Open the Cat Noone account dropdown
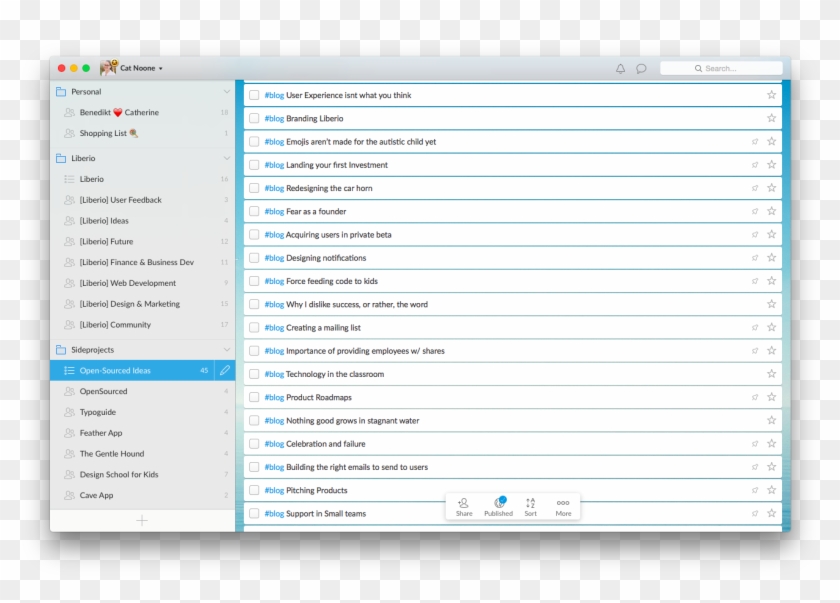Screen dimensions: 840x603 (140, 69)
